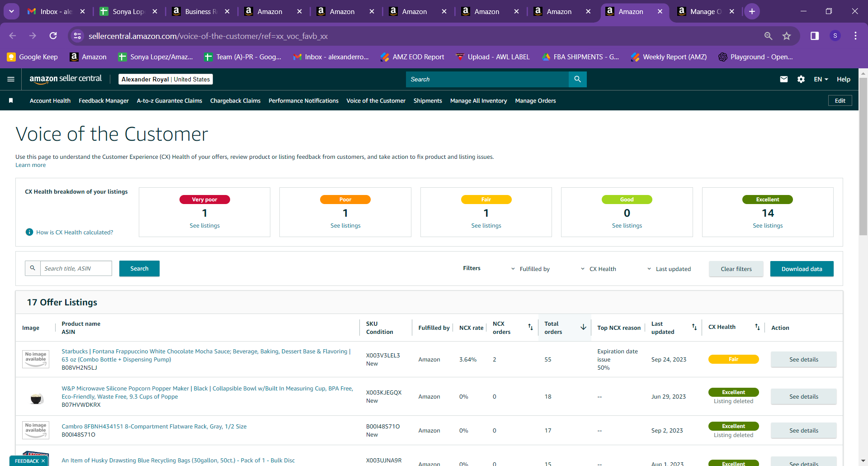Open Performance Notifications
Image resolution: width=868 pixels, height=466 pixels.
[x=303, y=100]
